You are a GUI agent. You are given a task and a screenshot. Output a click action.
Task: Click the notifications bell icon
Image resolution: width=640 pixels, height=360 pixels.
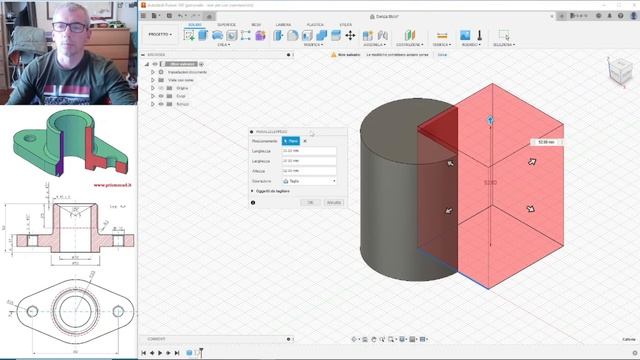pyautogui.click(x=610, y=16)
